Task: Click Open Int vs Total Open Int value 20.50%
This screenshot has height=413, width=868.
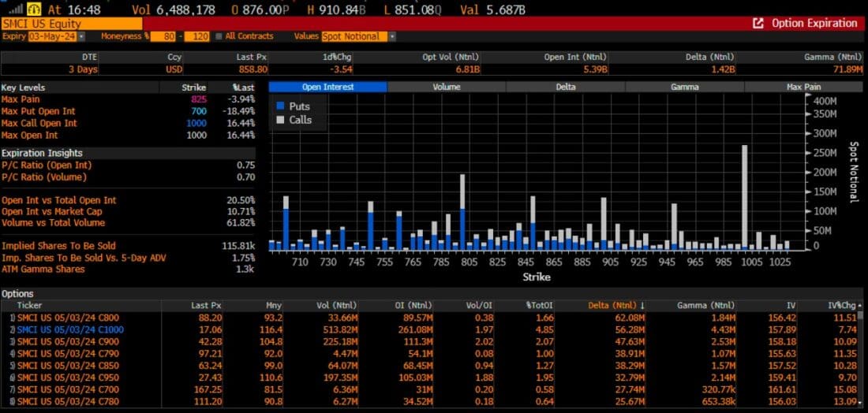Action: pos(241,200)
